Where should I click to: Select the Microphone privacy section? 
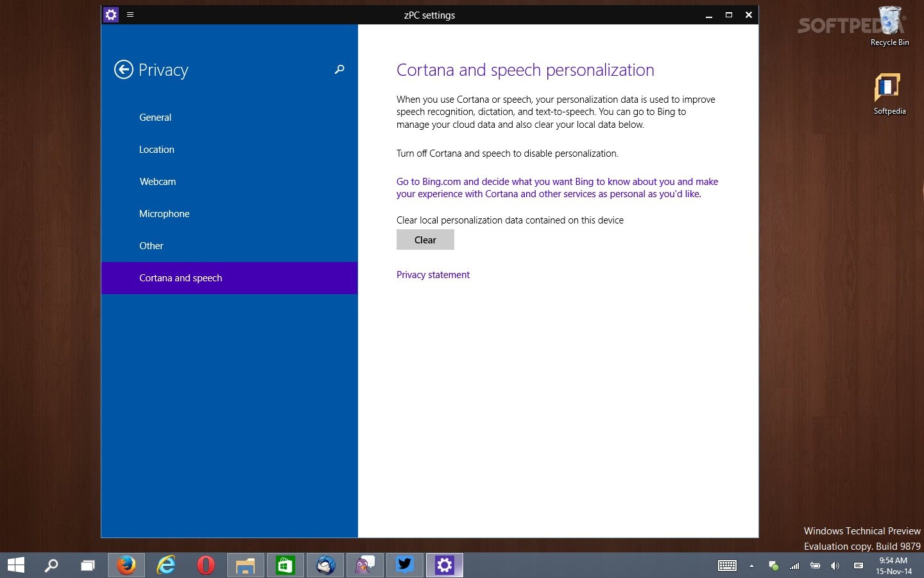click(164, 214)
